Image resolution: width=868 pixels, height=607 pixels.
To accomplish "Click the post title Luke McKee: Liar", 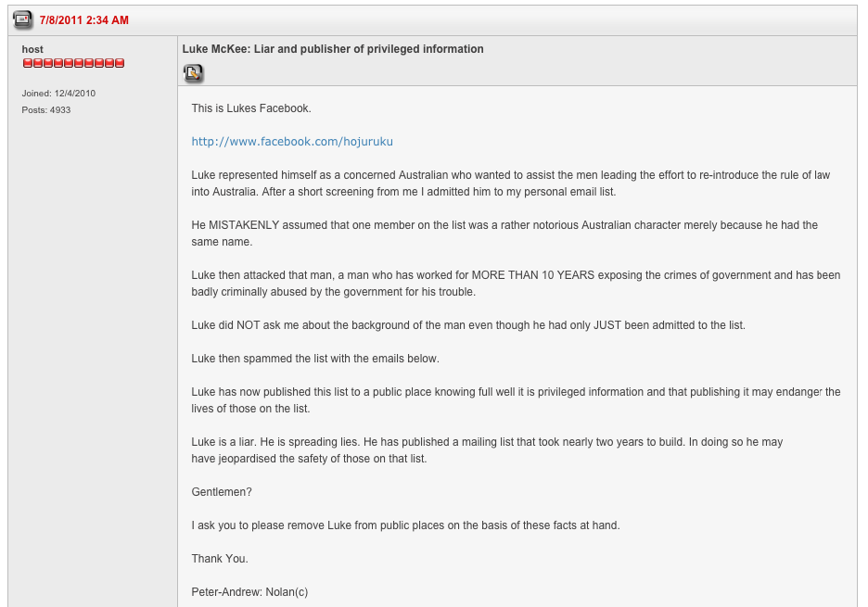I will pyautogui.click(x=333, y=49).
